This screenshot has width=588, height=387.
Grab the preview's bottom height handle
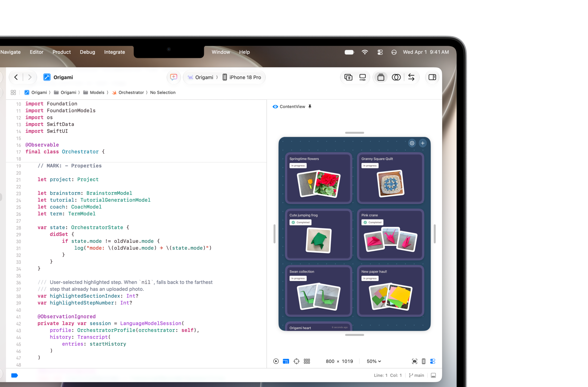click(354, 335)
